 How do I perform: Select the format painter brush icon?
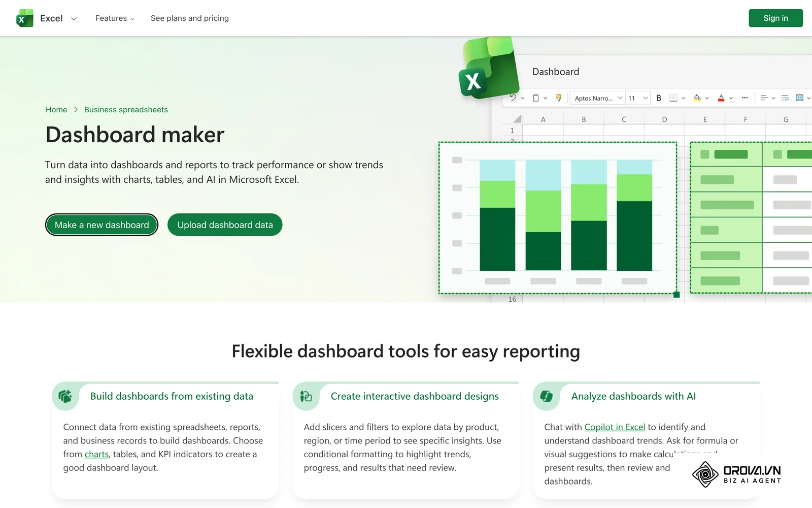[x=559, y=98]
